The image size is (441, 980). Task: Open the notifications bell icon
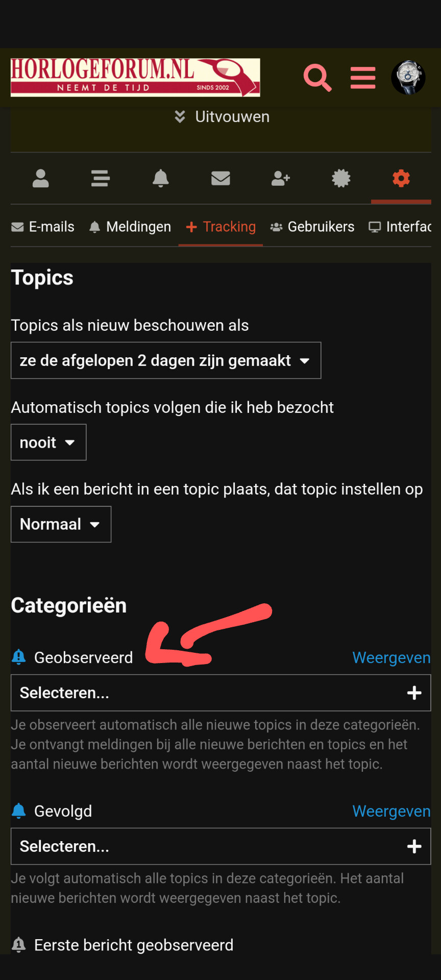[x=161, y=178]
